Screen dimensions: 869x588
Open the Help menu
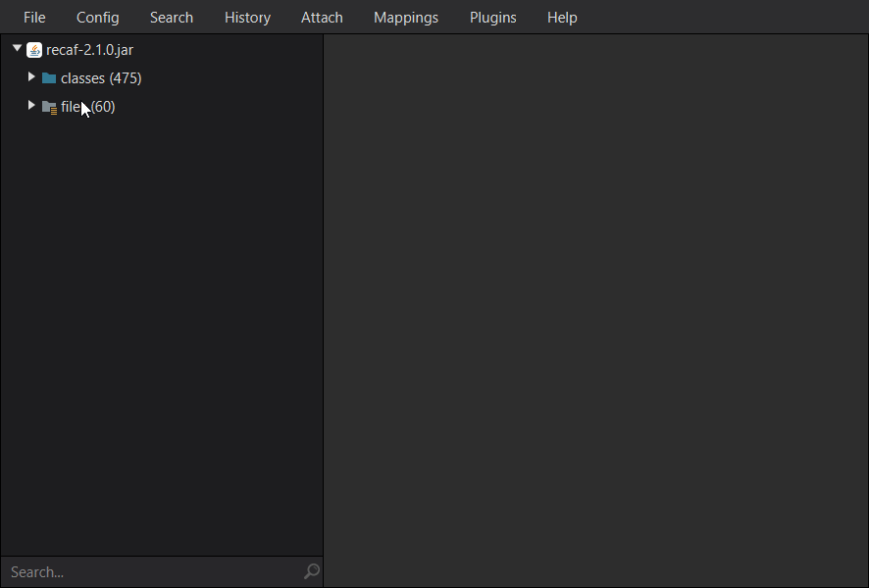point(562,17)
